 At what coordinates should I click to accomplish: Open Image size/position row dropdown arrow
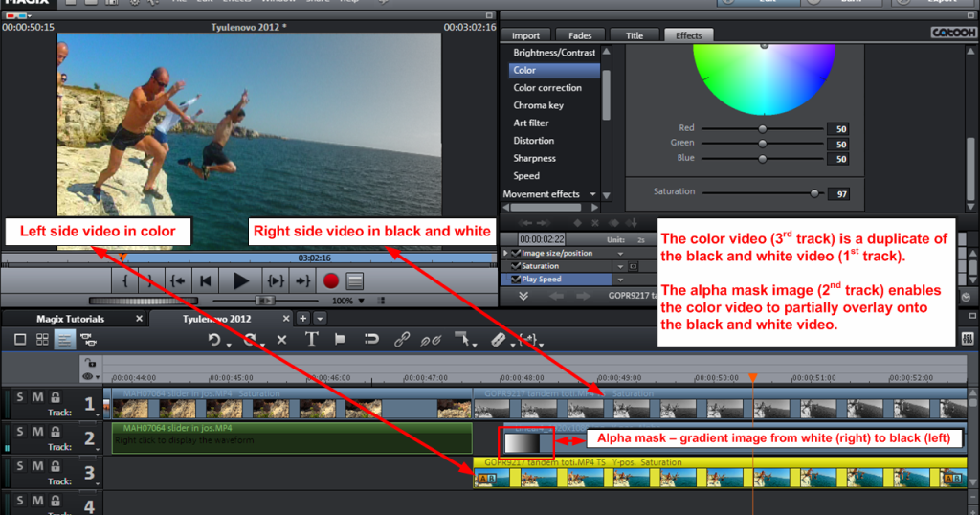pyautogui.click(x=620, y=254)
